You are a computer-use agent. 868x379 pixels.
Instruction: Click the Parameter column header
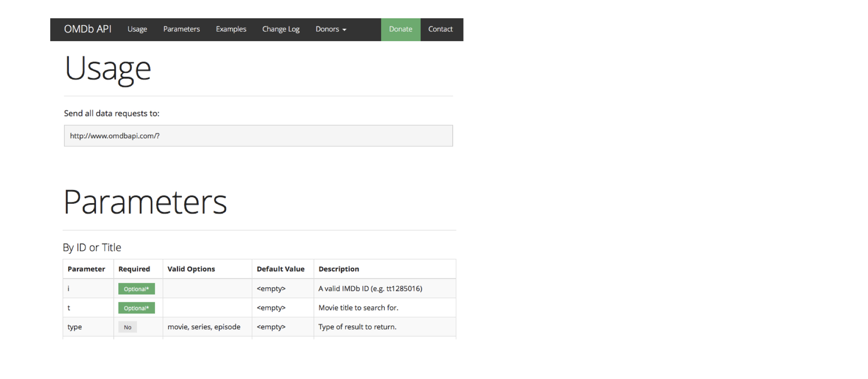[x=86, y=269]
